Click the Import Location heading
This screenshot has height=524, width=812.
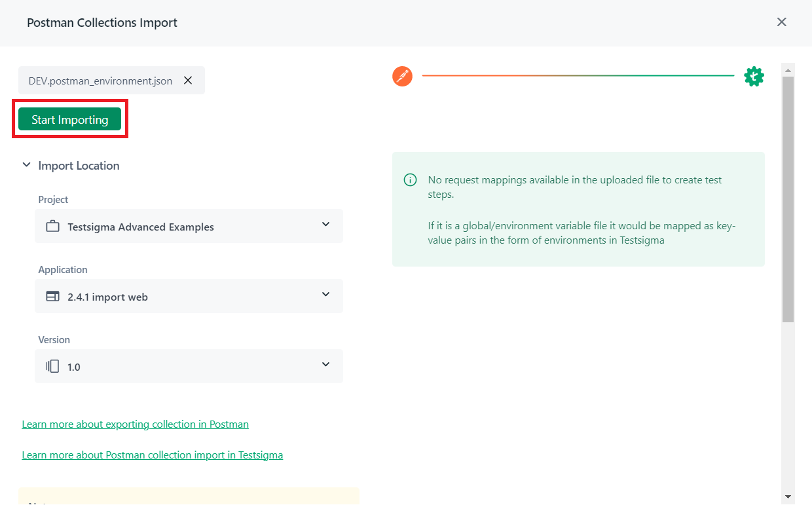79,166
